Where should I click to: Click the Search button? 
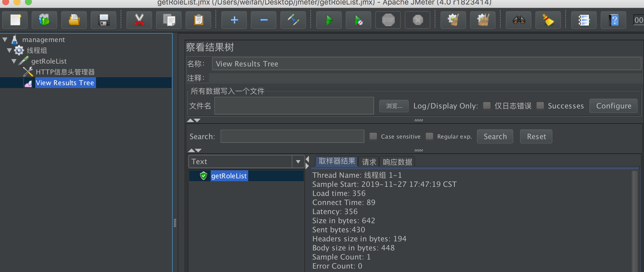tap(495, 137)
